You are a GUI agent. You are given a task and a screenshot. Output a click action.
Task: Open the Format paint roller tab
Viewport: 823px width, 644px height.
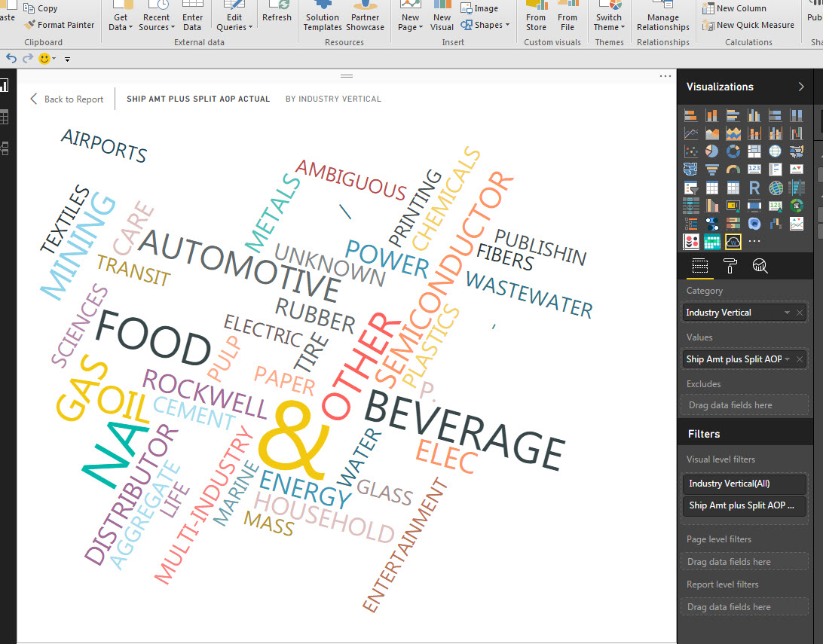pos(730,267)
